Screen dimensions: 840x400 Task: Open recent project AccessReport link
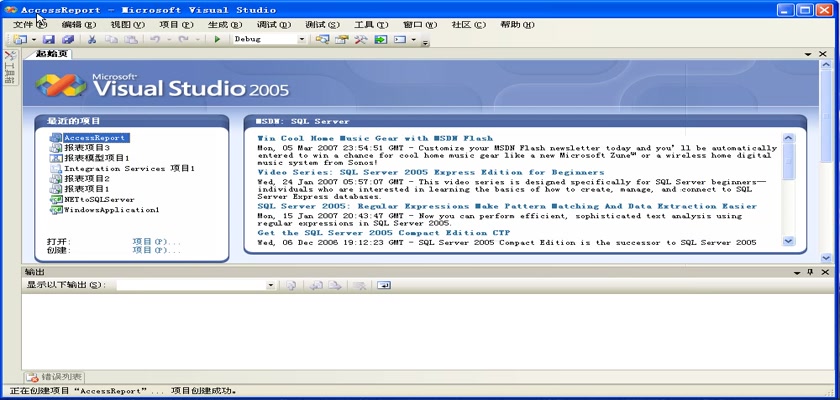click(x=95, y=138)
